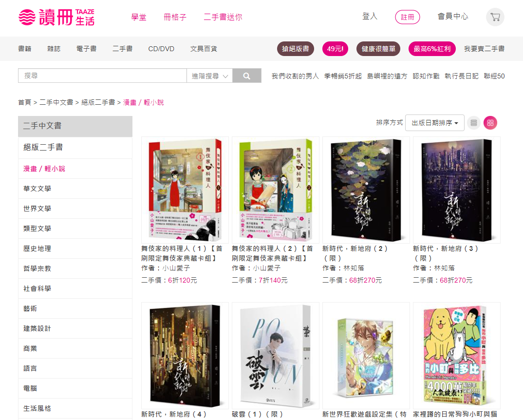Click in the 搜尋 input field
The image size is (523, 420).
pos(102,76)
